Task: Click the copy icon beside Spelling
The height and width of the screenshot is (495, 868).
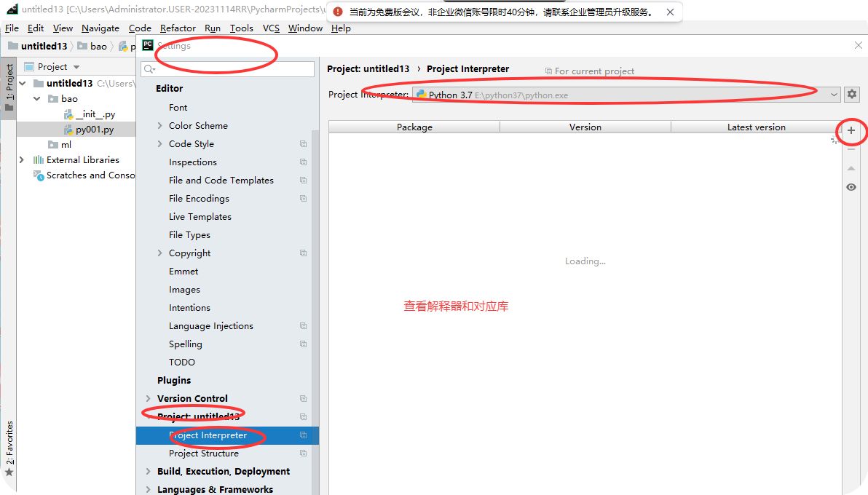Action: 304,344
